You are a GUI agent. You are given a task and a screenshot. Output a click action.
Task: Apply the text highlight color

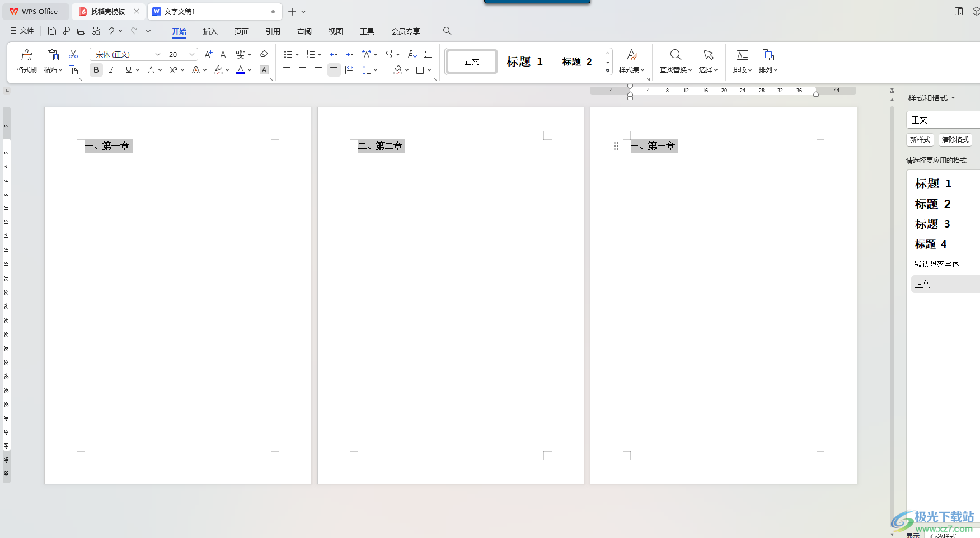[x=218, y=70]
